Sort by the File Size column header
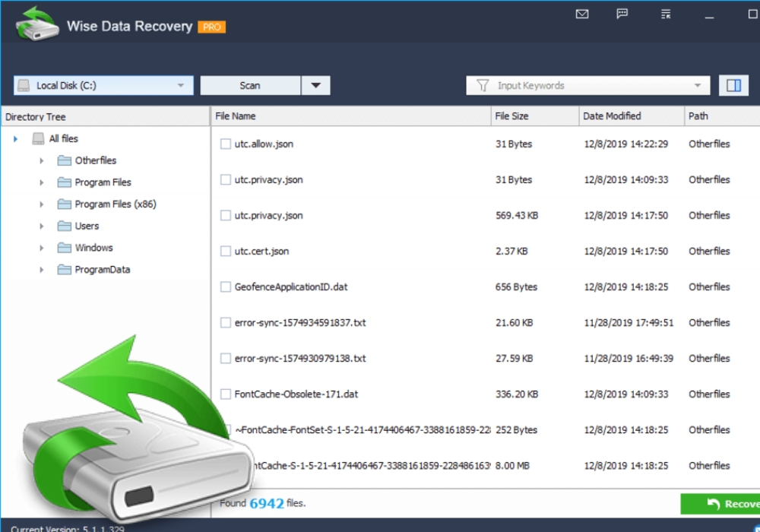Image resolution: width=760 pixels, height=532 pixels. click(534, 116)
